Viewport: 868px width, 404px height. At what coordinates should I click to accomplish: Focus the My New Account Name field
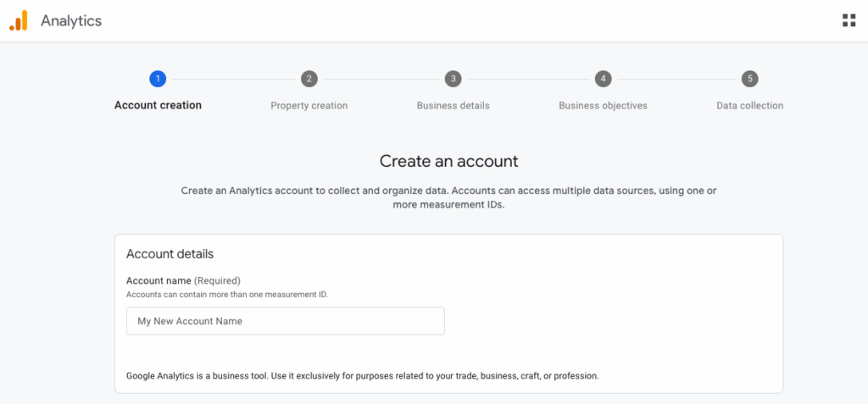pos(285,321)
